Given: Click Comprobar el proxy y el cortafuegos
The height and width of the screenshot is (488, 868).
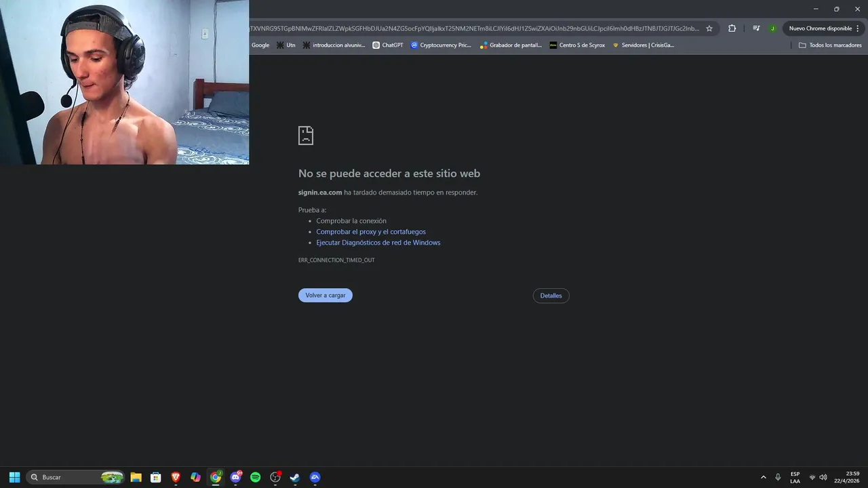Looking at the screenshot, I should coord(371,232).
